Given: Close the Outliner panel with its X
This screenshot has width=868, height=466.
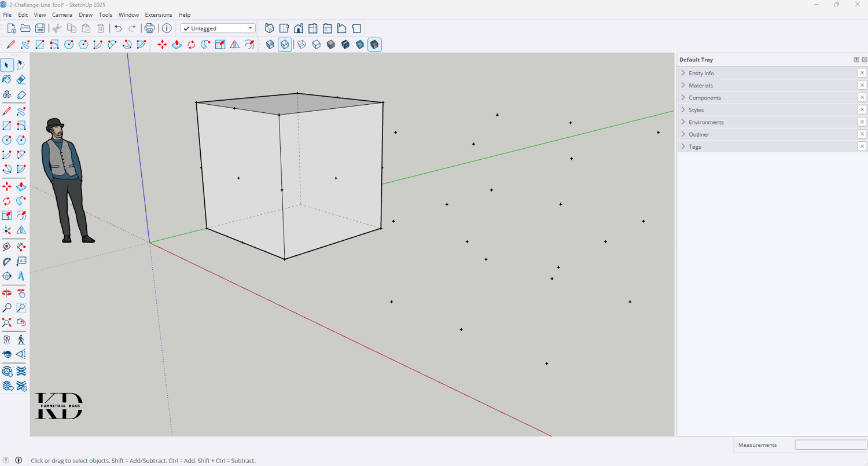Looking at the screenshot, I should click(862, 134).
